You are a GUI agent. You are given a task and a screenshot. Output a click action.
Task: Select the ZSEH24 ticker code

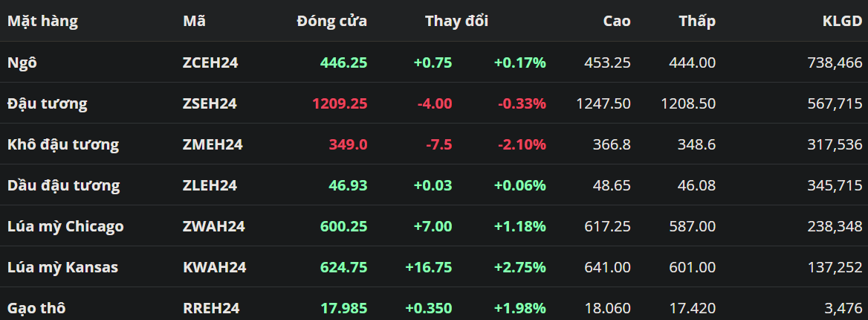[x=210, y=103]
